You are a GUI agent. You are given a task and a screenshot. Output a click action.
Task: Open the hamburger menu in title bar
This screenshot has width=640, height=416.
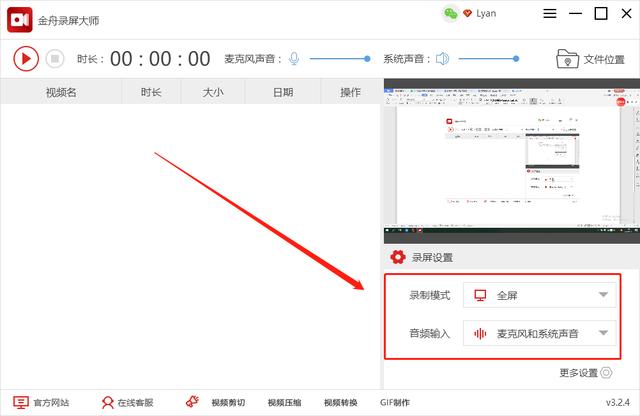tap(550, 13)
